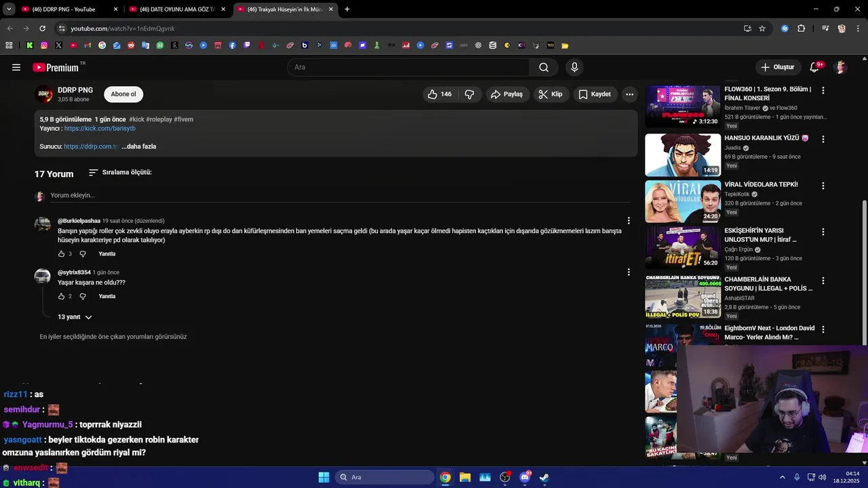Open more options for FLOW360 video
The width and height of the screenshot is (868, 488).
(823, 90)
